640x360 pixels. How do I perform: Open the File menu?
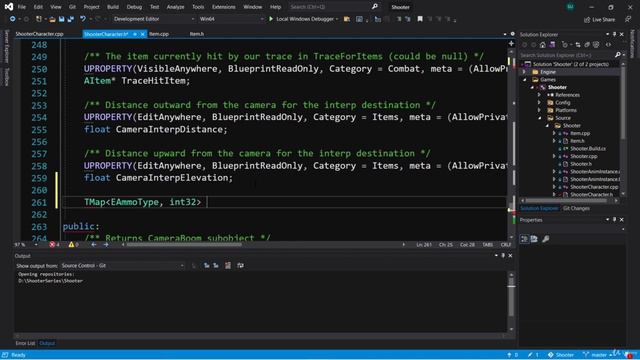pyautogui.click(x=22, y=7)
